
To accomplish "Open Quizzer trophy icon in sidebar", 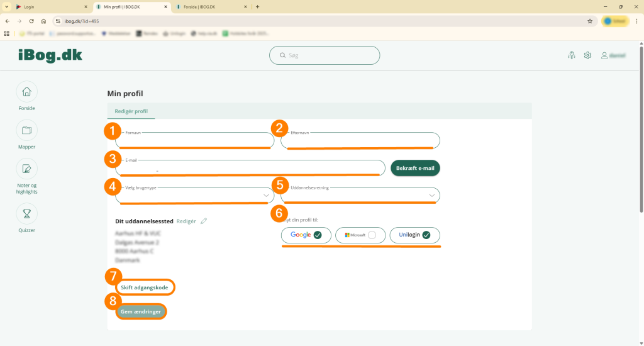I will click(x=26, y=214).
